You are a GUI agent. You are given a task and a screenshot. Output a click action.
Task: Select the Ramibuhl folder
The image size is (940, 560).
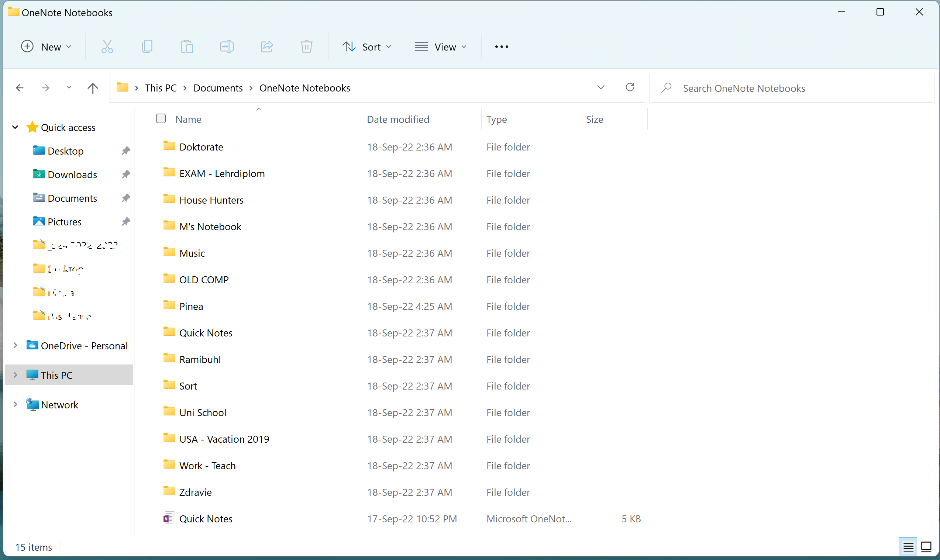[x=200, y=359]
